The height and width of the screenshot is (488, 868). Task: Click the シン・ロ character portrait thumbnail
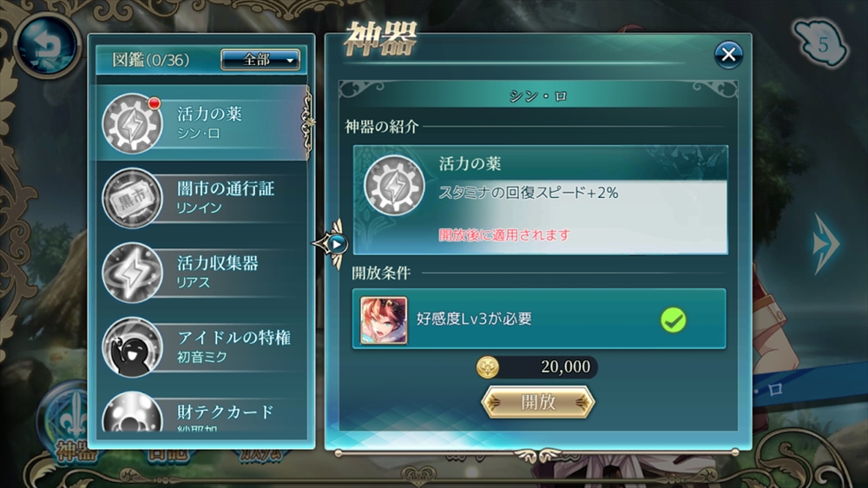[x=384, y=320]
